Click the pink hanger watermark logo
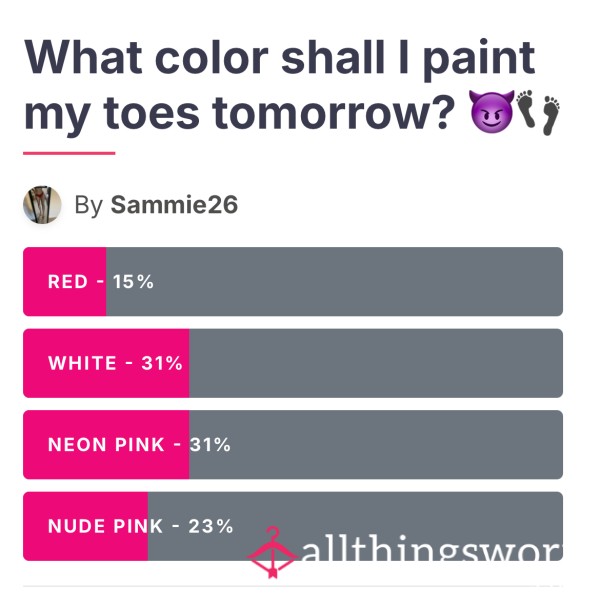Viewport: 600px width, 607px height. click(273, 552)
